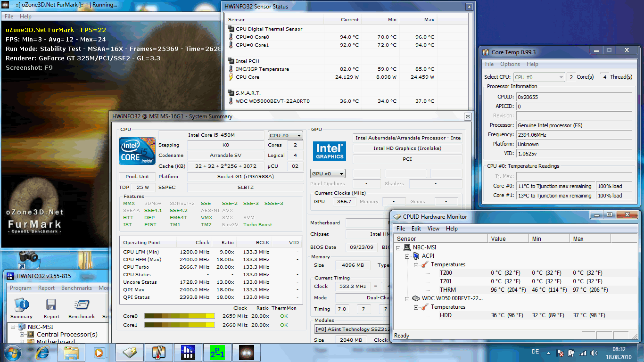Click the volume speaker tray icon
The width and height of the screenshot is (644, 362).
click(593, 353)
